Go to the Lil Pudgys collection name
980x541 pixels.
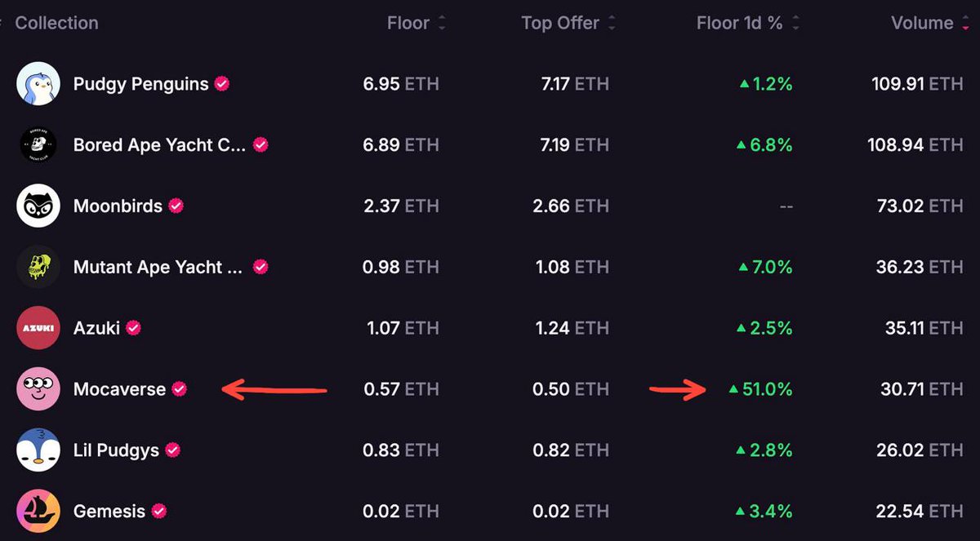click(x=116, y=450)
